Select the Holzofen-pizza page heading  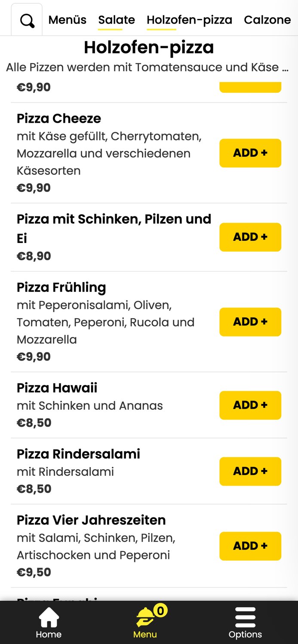149,48
